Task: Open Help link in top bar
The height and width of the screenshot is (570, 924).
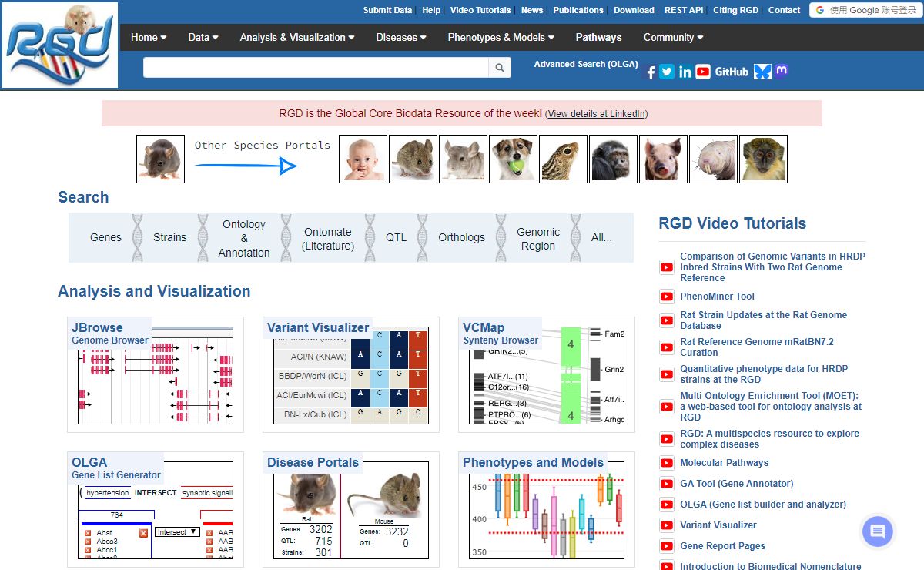Action: click(431, 10)
